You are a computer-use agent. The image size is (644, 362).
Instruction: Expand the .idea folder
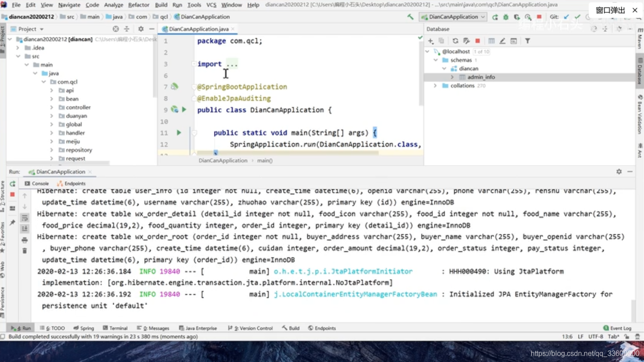tap(18, 48)
